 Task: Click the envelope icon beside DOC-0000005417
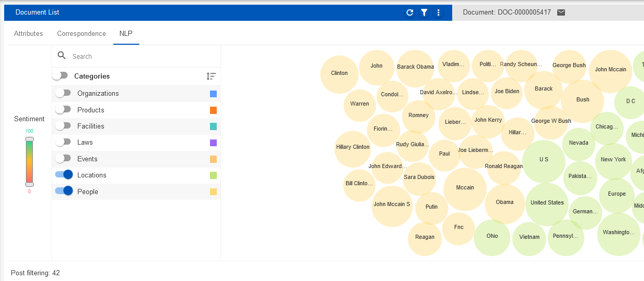pos(561,12)
